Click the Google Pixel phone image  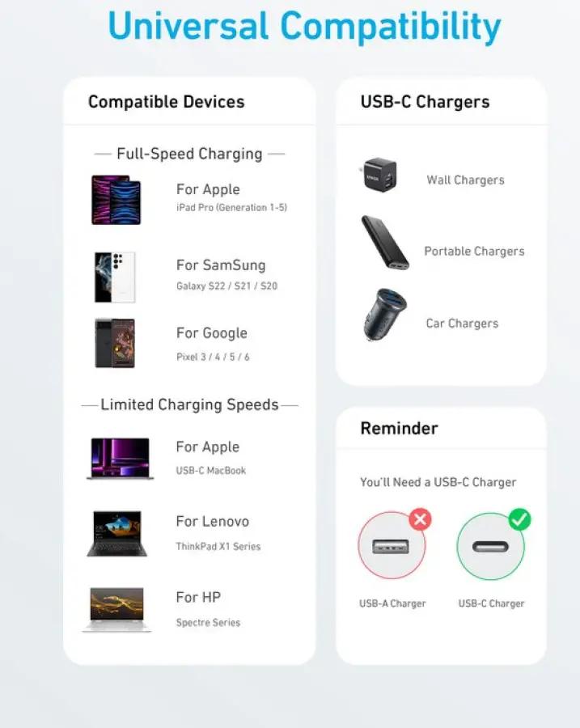tap(115, 343)
